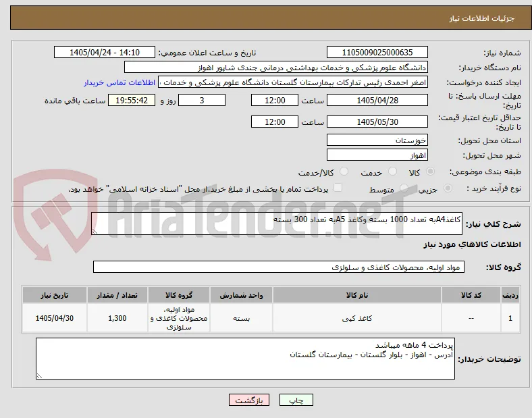Click the need date cell 1405/04/30
This screenshot has width=532, height=418.
(x=54, y=318)
